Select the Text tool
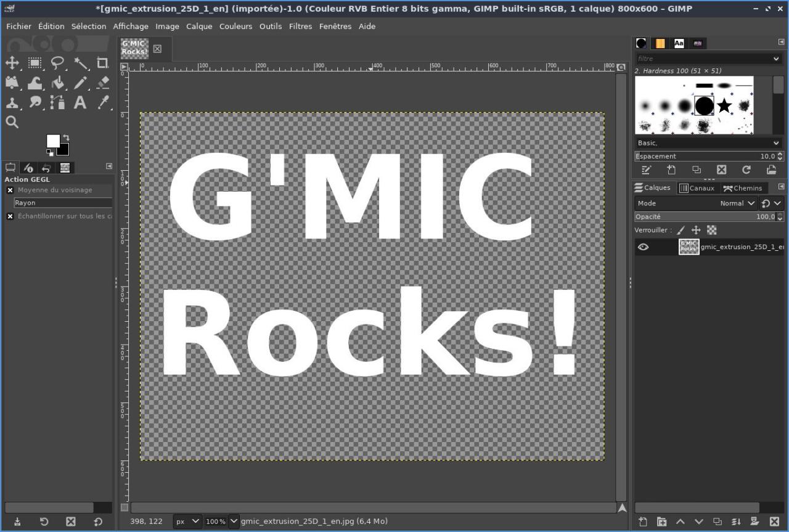This screenshot has width=789, height=532. 80,102
